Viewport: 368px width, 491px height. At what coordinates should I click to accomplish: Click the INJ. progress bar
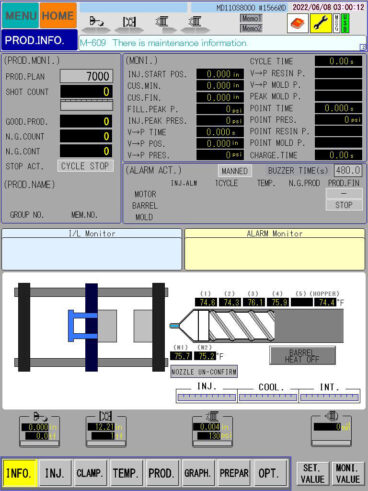point(207,397)
